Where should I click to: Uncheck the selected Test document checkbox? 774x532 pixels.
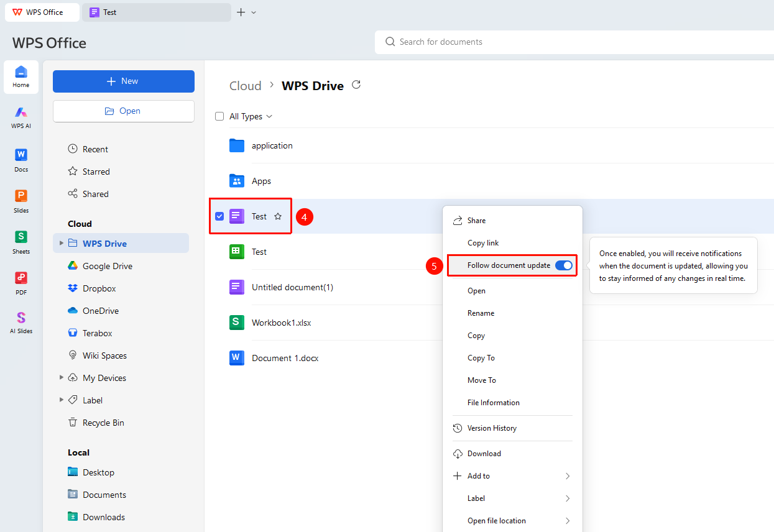pyautogui.click(x=219, y=216)
